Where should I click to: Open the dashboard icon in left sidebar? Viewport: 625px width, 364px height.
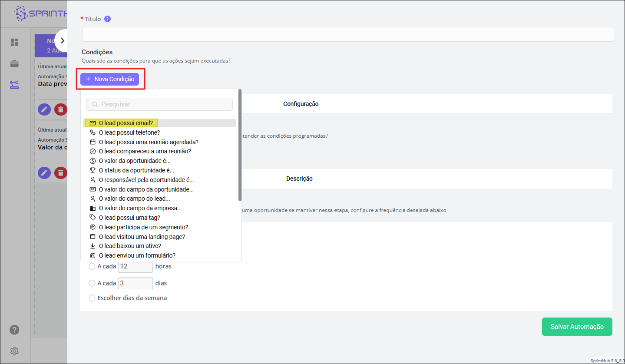14,42
